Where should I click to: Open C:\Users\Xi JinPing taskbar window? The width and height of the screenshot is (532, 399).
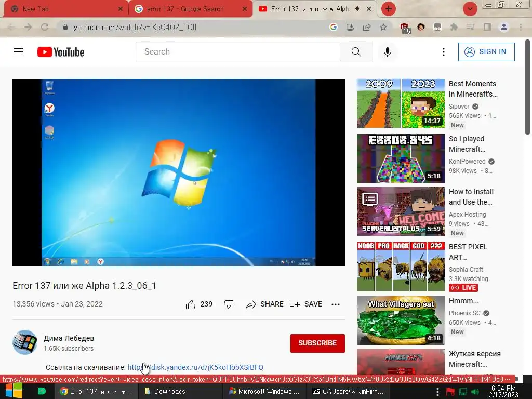[x=349, y=391]
